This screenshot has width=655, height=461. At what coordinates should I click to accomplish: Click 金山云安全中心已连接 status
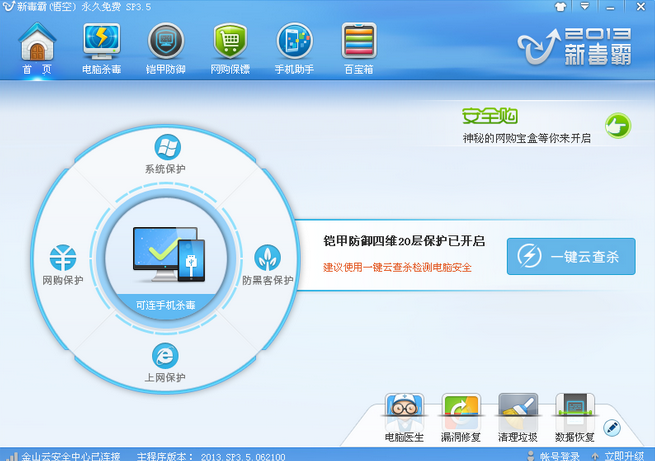coord(71,456)
